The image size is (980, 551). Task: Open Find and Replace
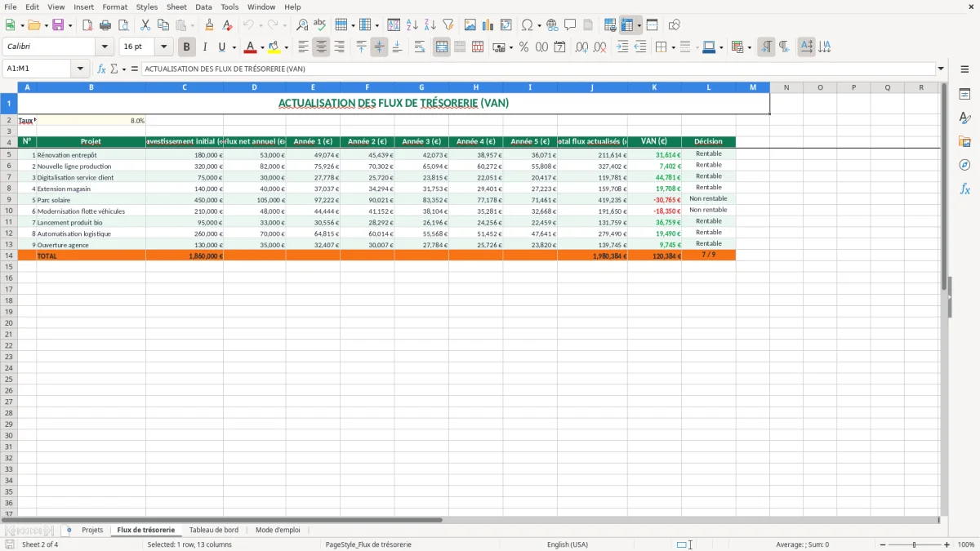point(302,25)
